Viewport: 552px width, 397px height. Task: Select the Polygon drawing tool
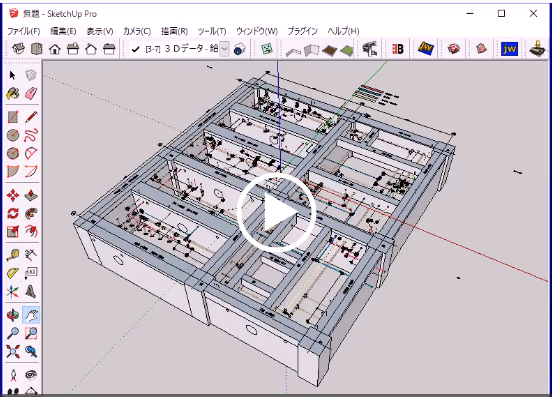click(13, 153)
